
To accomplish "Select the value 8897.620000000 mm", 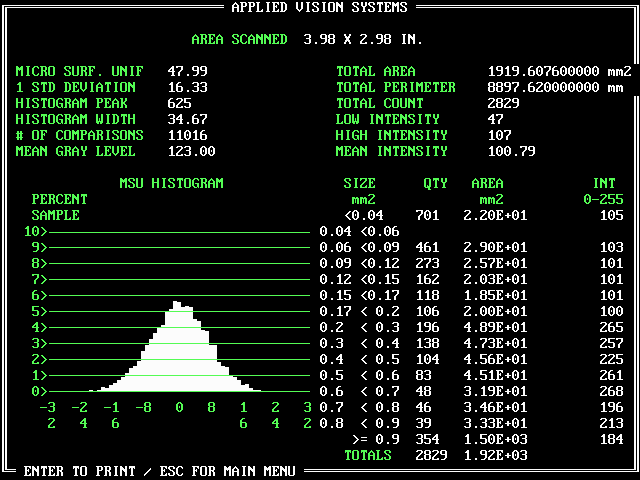I will click(x=556, y=87).
